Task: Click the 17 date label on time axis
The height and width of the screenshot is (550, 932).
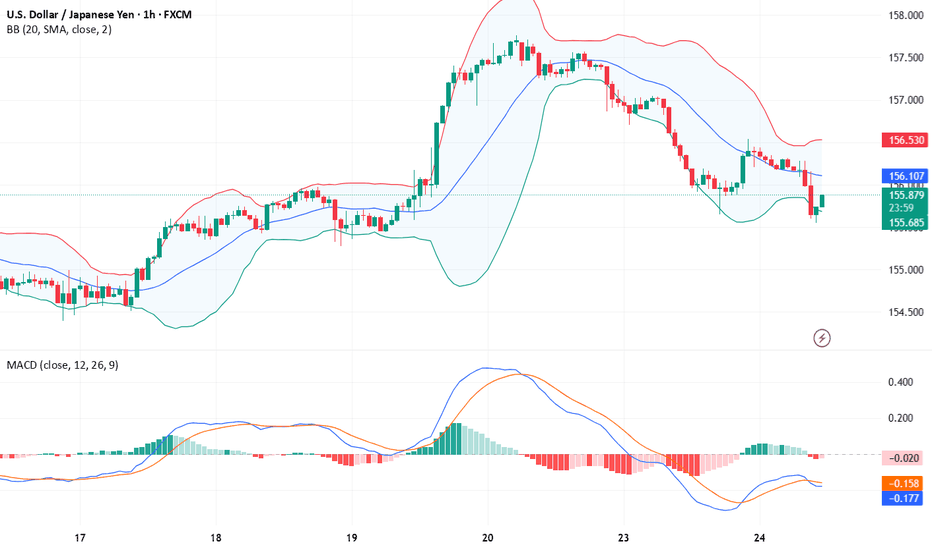Action: coord(80,537)
